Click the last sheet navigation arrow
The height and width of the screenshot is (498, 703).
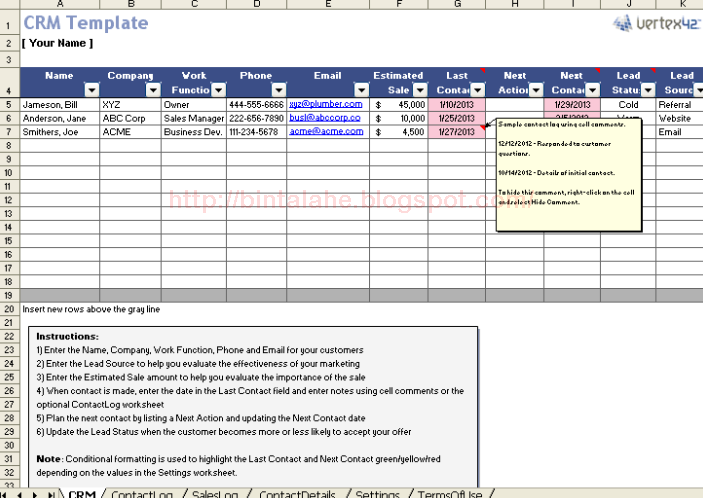[51, 494]
